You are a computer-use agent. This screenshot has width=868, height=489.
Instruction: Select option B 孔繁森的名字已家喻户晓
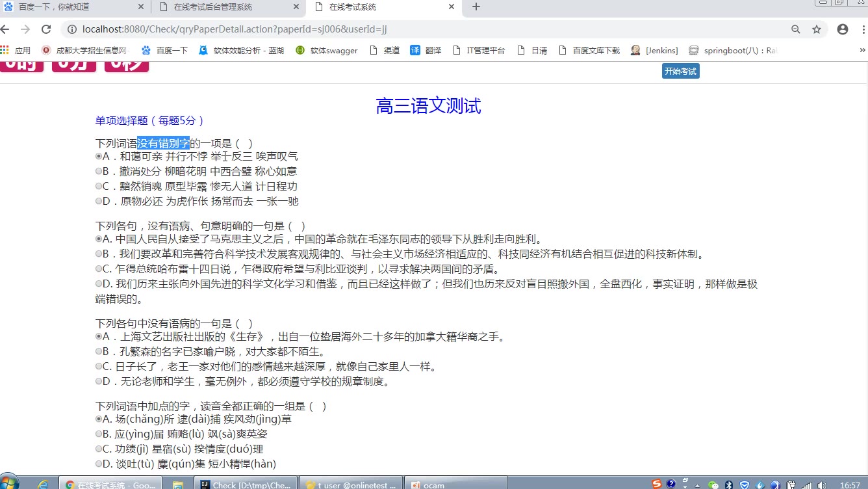[99, 351]
